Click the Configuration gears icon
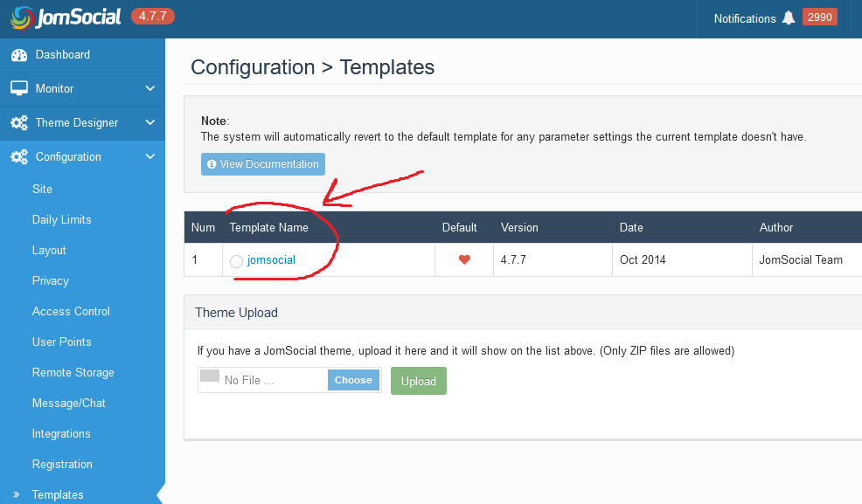Image resolution: width=862 pixels, height=504 pixels. 19,157
